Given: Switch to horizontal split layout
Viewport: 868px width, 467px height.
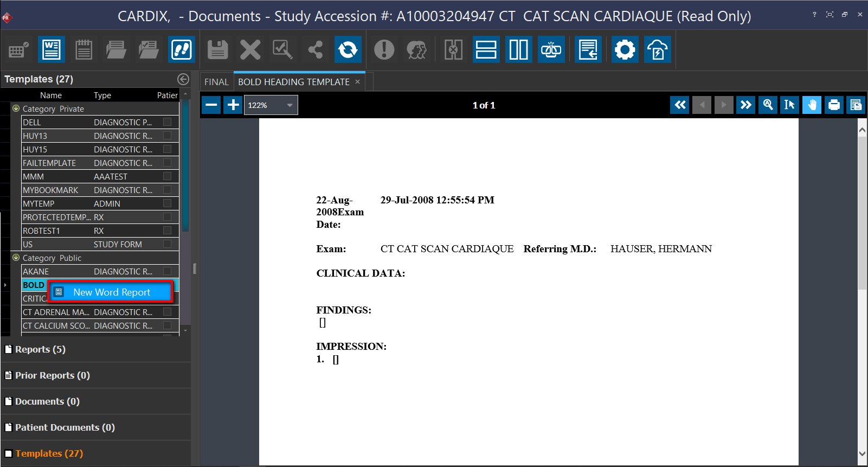Looking at the screenshot, I should point(486,50).
